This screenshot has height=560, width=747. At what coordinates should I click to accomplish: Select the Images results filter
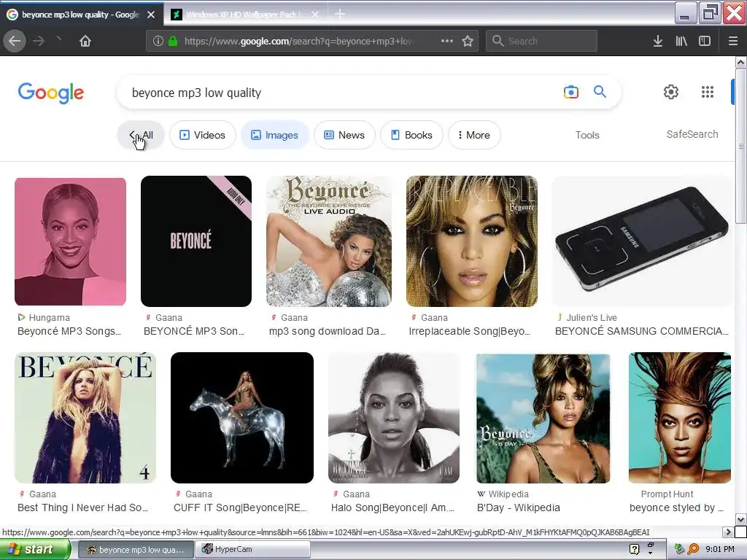(x=275, y=135)
